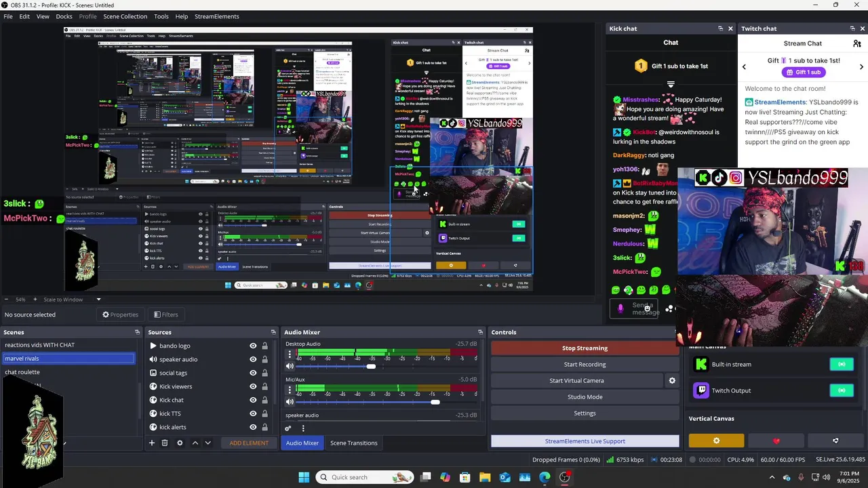Move source down with the down arrow
868x488 pixels.
click(x=208, y=443)
